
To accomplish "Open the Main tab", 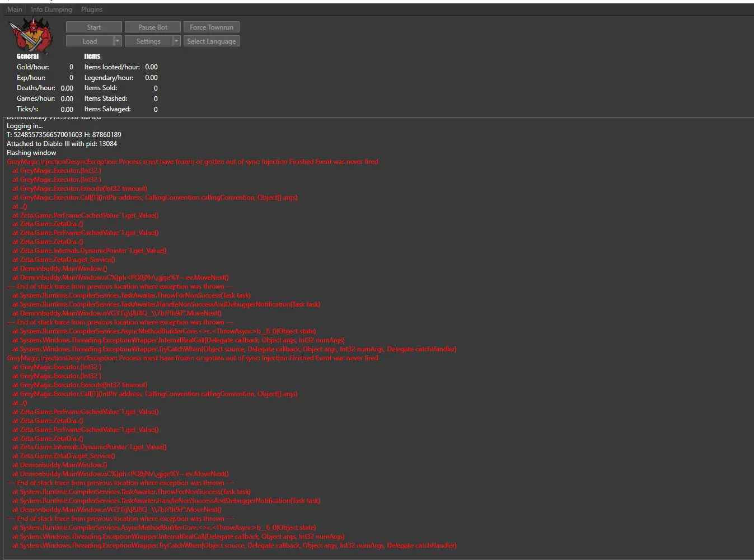I will coord(15,10).
